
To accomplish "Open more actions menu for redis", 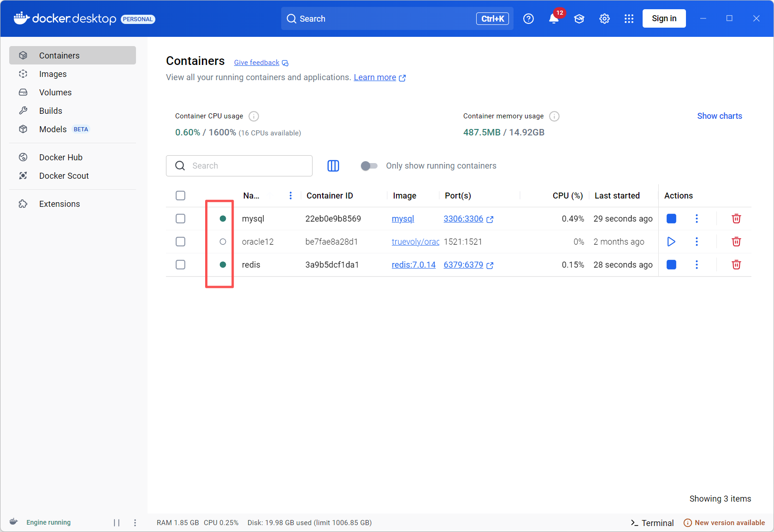I will coord(697,265).
